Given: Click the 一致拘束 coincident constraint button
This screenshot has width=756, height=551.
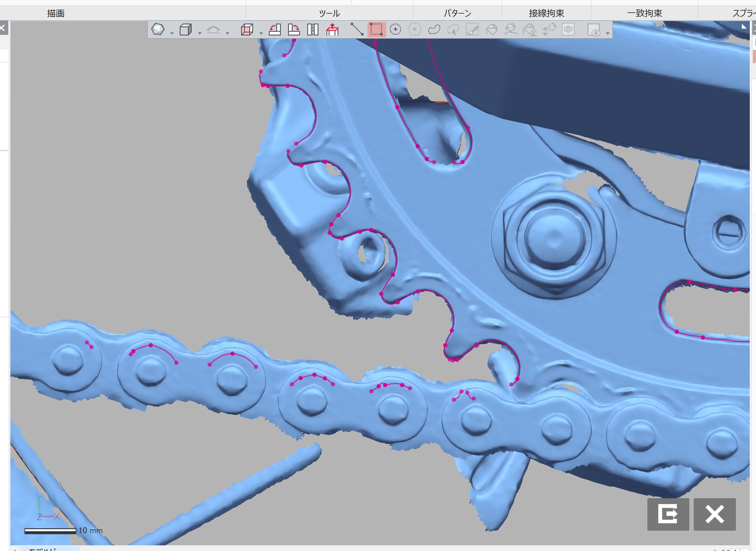Looking at the screenshot, I should coord(644,13).
